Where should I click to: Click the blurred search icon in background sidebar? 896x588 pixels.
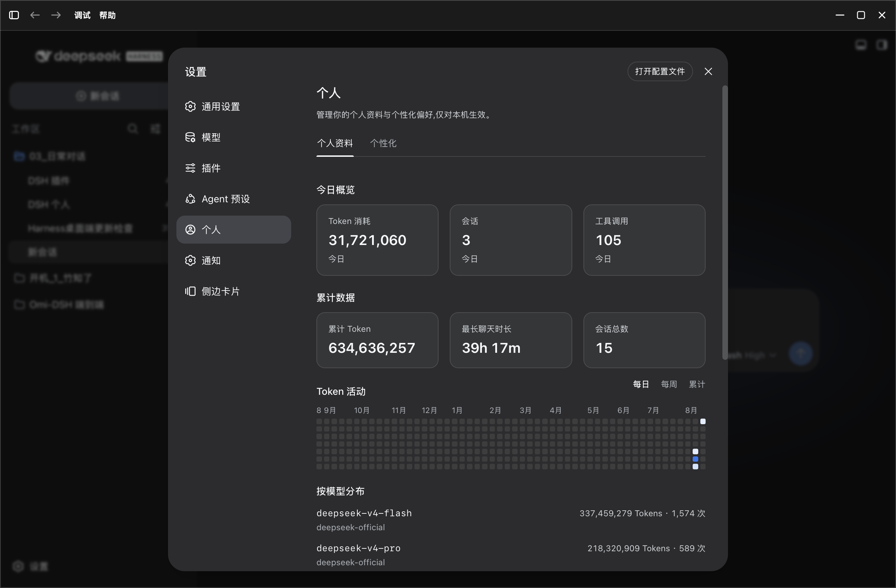[x=133, y=129]
